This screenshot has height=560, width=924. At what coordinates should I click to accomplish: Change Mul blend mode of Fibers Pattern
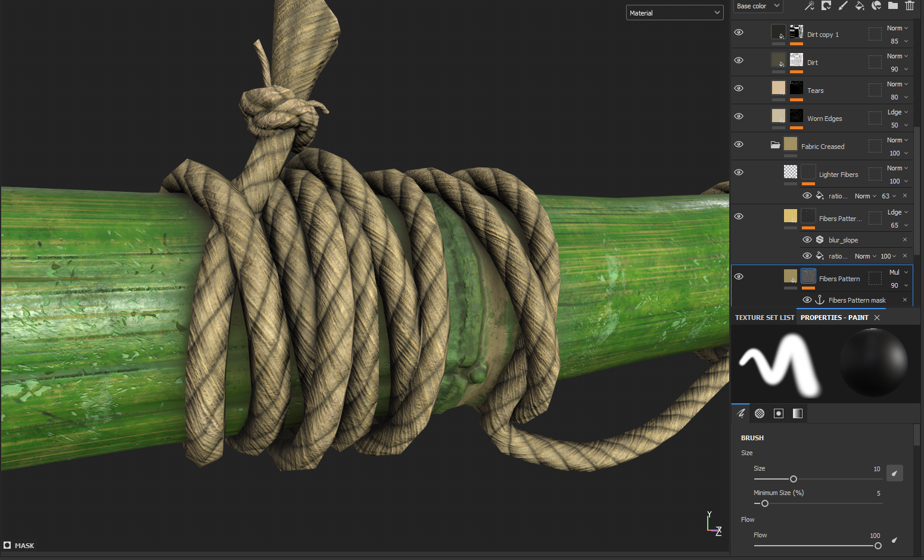pos(898,272)
